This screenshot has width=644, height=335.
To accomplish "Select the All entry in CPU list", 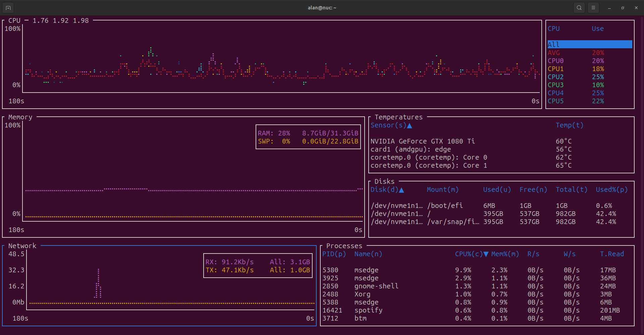I will click(x=589, y=44).
